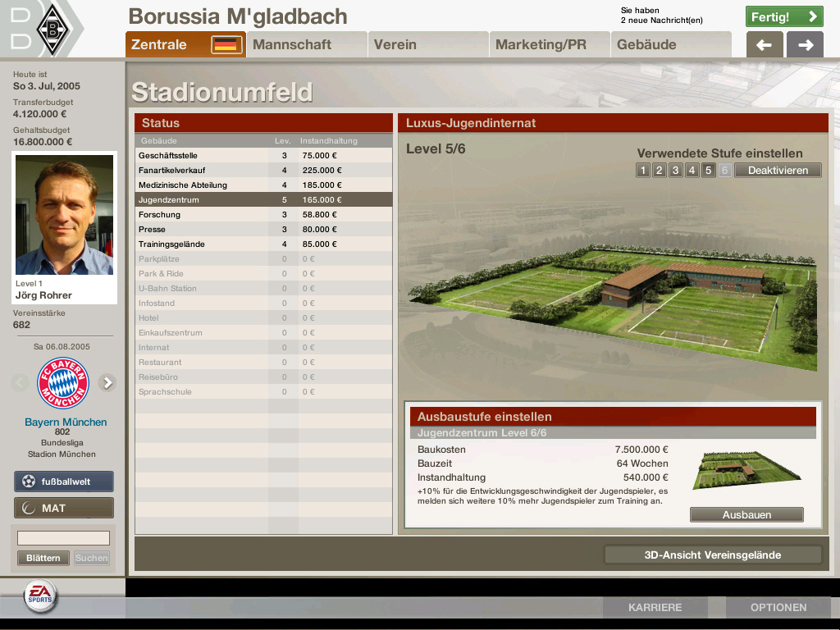The width and height of the screenshot is (840, 630).
Task: Open the Mannschaft tab
Action: 307,44
